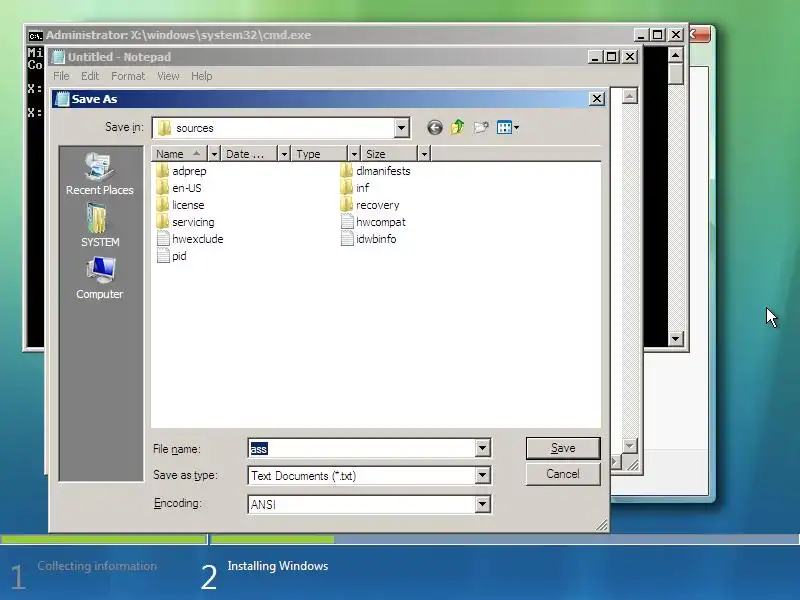Screen dimensions: 800x600
Task: Select the SYSTEM drive shortcut
Action: pos(99,226)
